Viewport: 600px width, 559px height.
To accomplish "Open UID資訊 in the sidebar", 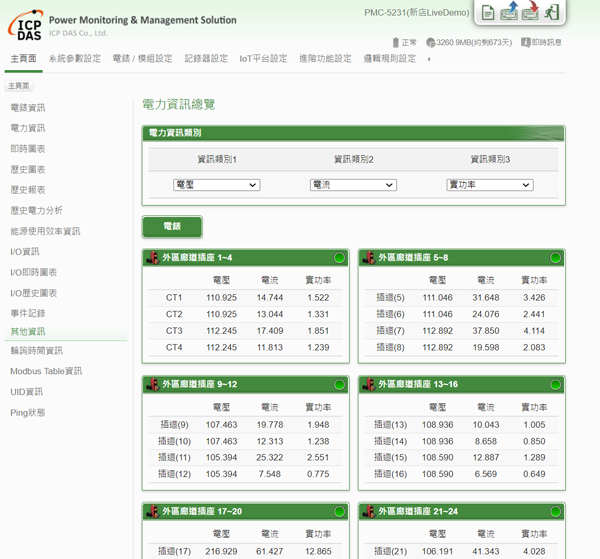I will [26, 392].
